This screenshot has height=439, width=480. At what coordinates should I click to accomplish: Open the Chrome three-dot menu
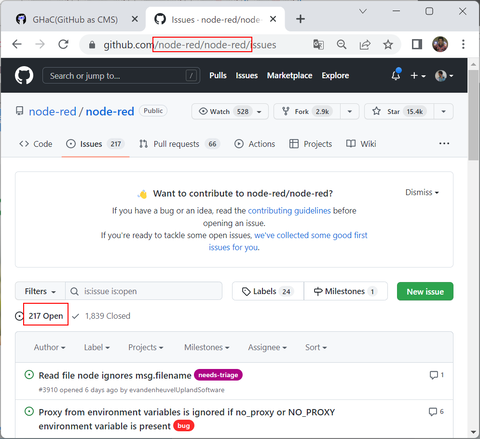click(x=463, y=44)
